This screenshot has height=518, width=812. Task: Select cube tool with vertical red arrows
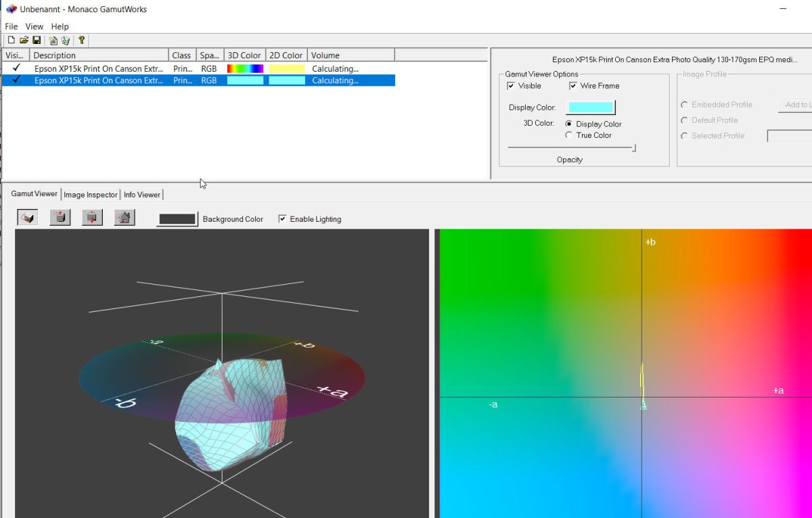tap(92, 218)
